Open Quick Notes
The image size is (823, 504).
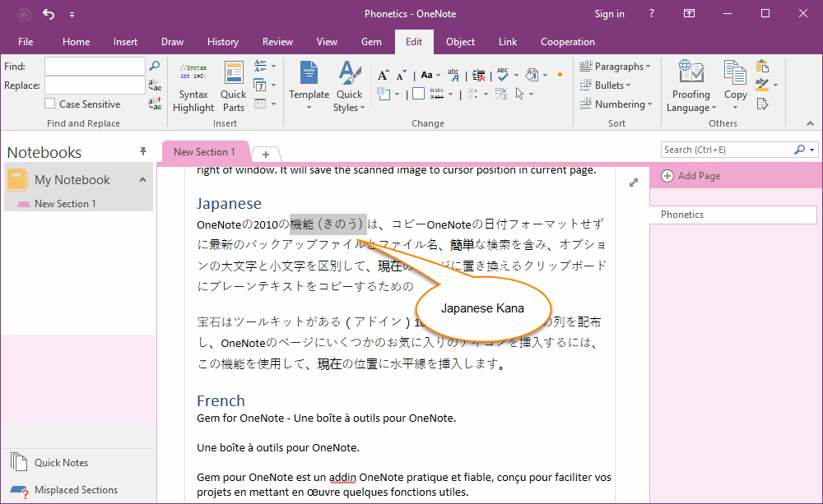(x=49, y=463)
